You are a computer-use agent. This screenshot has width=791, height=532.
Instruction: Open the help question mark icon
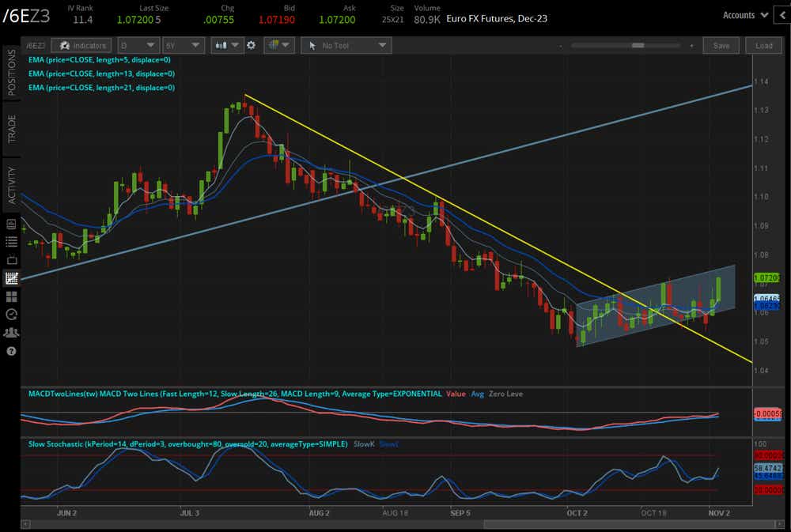point(11,352)
